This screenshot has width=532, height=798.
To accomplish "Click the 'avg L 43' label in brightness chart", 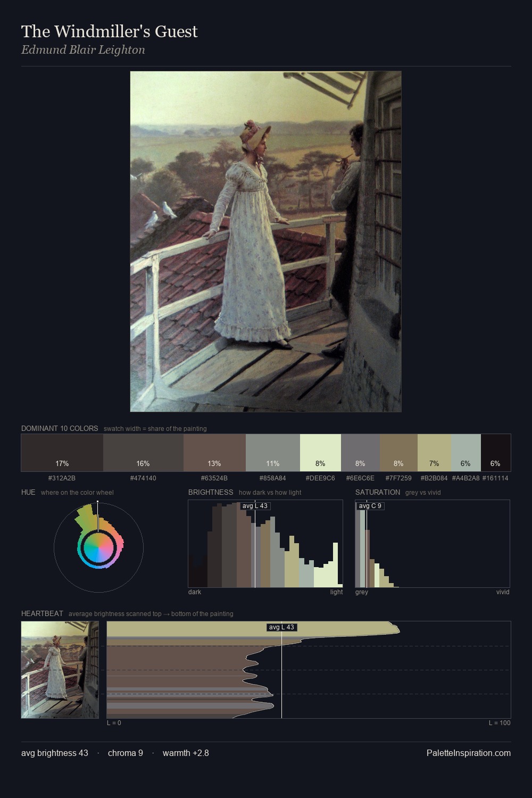I will tap(255, 506).
